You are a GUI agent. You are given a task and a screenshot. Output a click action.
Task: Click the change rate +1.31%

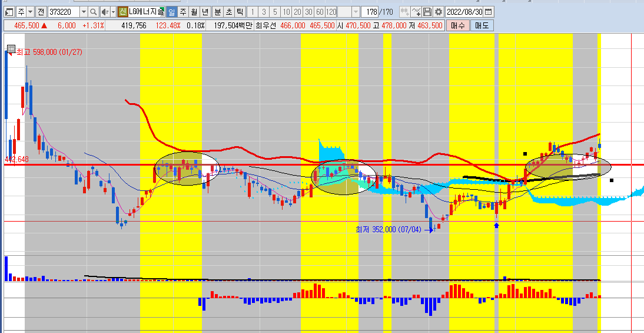pyautogui.click(x=93, y=25)
